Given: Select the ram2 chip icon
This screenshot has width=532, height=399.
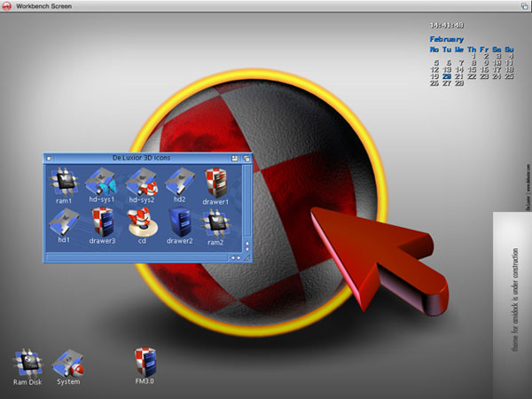Looking at the screenshot, I should [x=215, y=224].
